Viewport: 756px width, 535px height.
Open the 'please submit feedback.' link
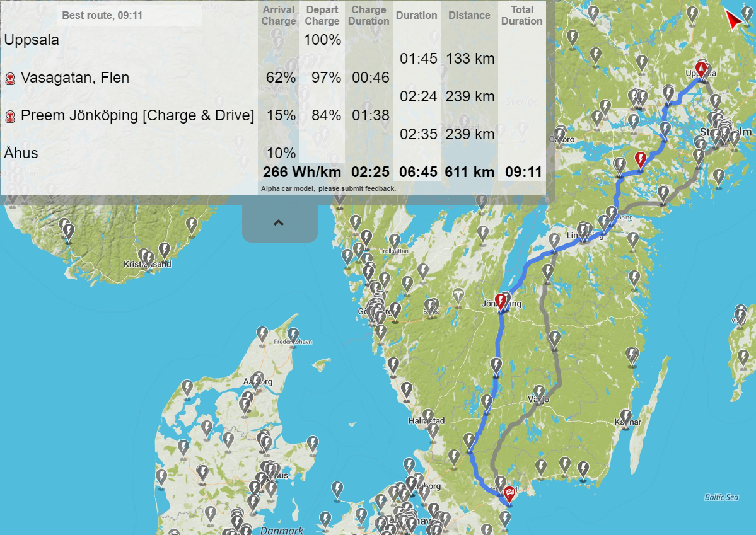tap(357, 188)
